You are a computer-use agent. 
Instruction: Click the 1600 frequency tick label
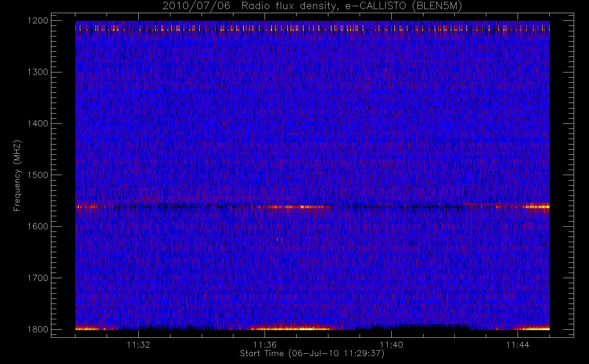click(37, 226)
